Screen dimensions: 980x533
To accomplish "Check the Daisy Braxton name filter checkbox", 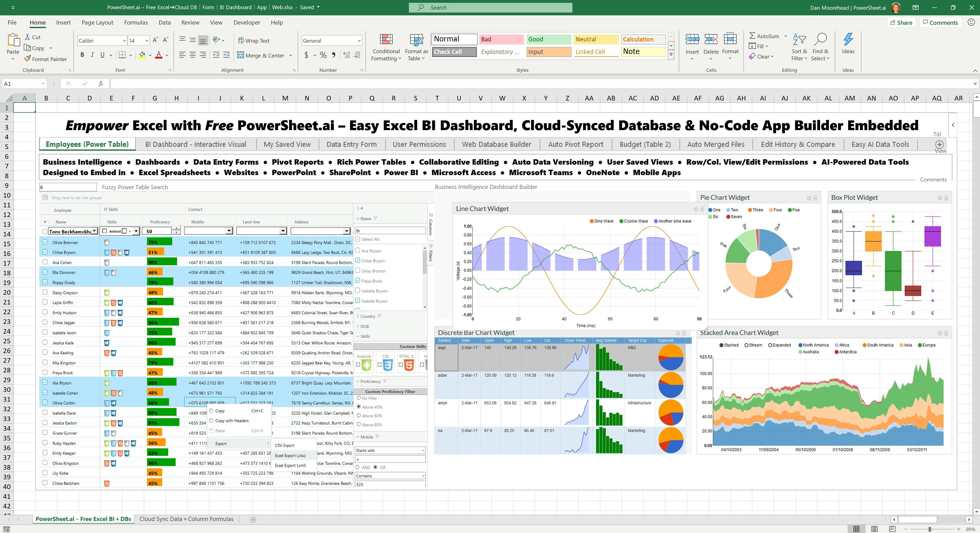I will (x=358, y=270).
